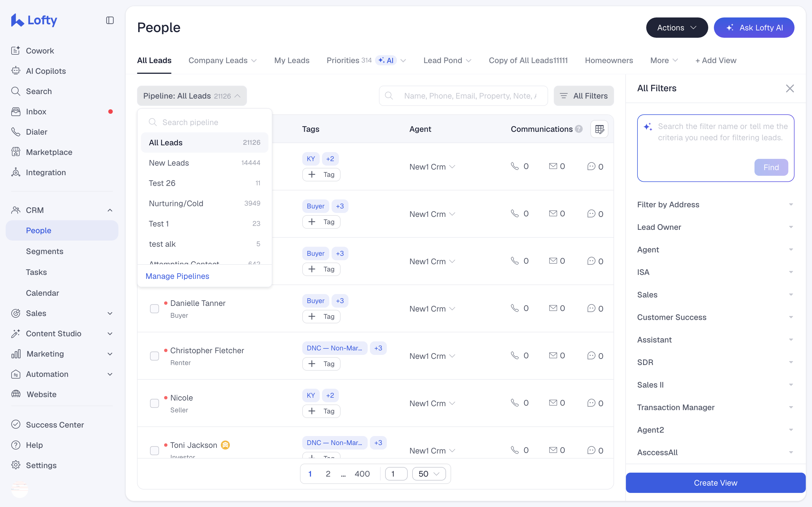Tick the checkbox beside Nicole
This screenshot has height=507, width=812.
click(x=154, y=403)
